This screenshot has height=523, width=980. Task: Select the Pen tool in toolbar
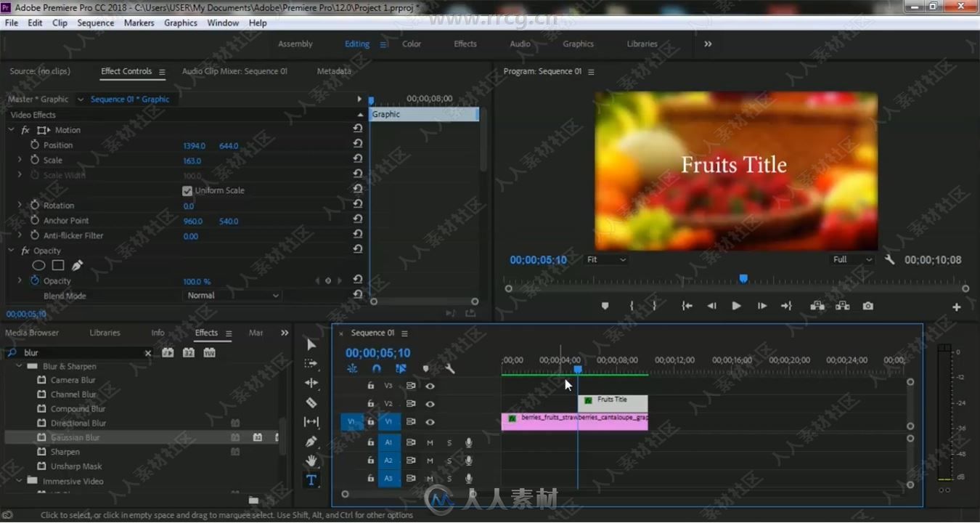[x=311, y=441]
